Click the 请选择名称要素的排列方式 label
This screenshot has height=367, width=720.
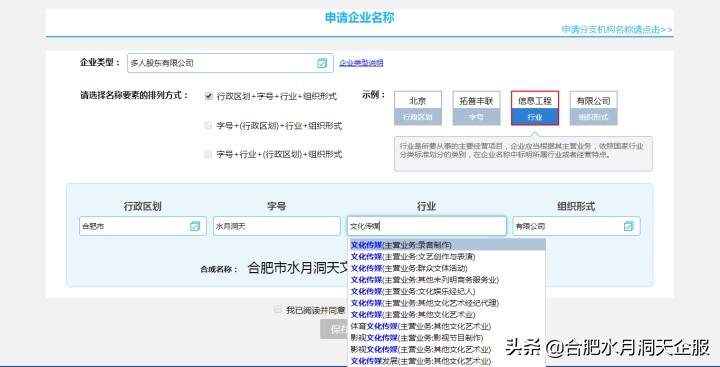click(x=135, y=96)
